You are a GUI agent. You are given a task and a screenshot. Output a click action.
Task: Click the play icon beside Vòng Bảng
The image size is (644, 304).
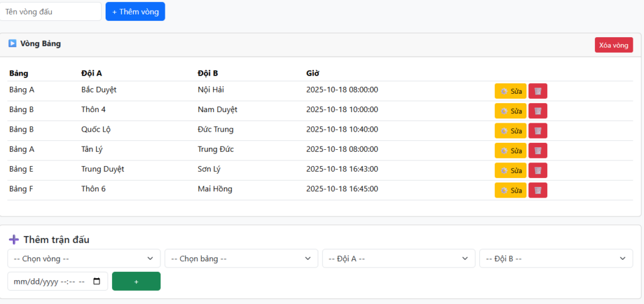(12, 43)
